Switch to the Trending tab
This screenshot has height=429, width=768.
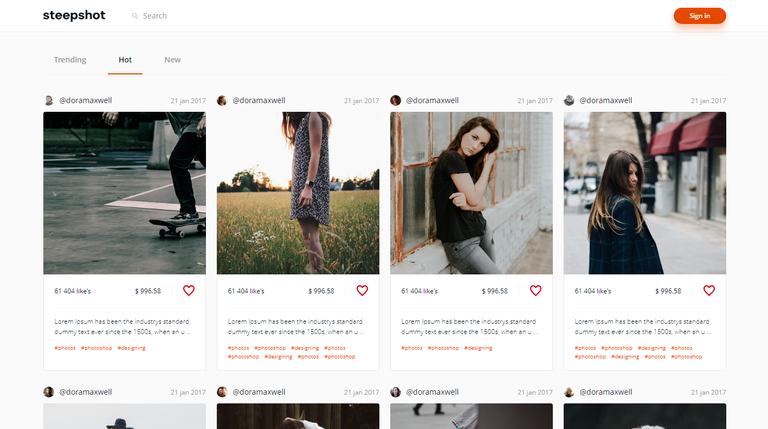[x=70, y=60]
